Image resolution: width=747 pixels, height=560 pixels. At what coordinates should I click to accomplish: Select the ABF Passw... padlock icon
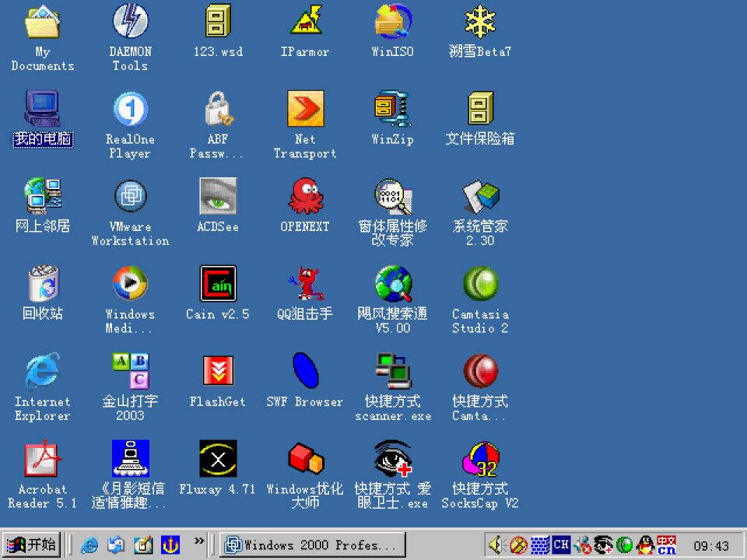click(218, 109)
